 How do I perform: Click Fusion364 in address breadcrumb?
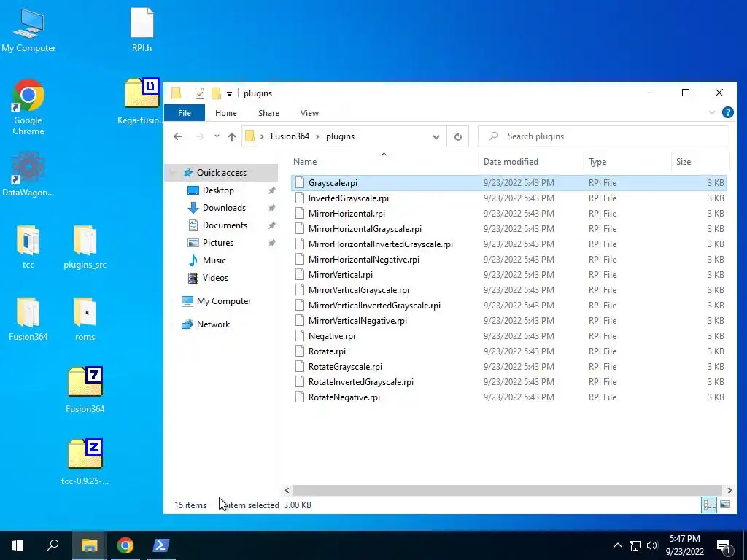click(x=290, y=136)
